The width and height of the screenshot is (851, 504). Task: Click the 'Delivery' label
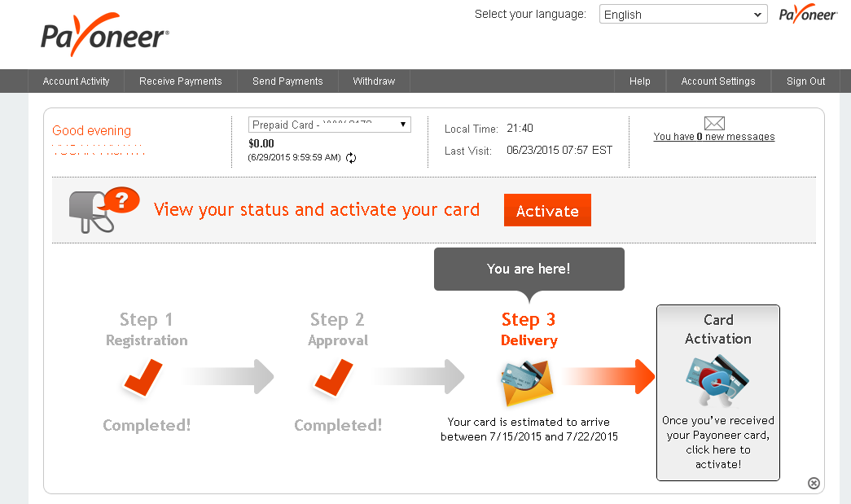[529, 340]
